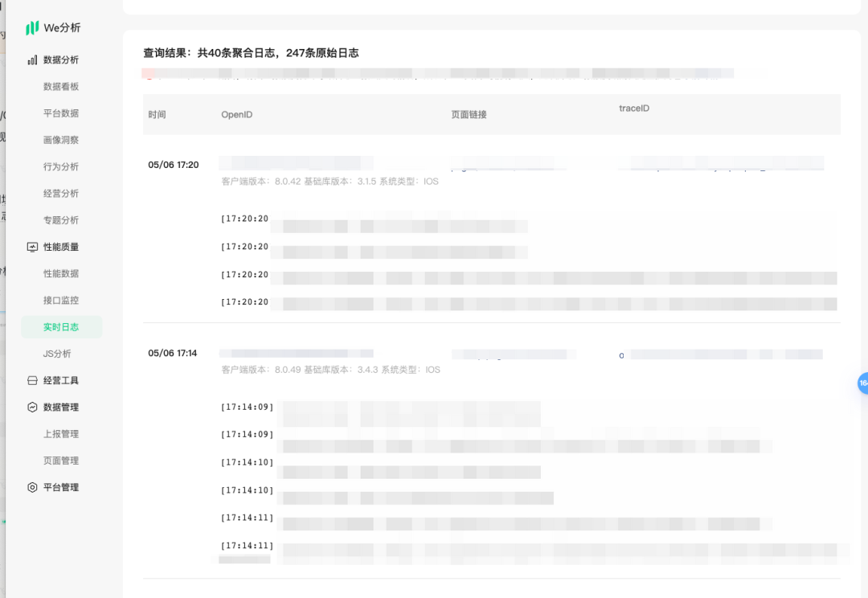Select 行为分析 in sidebar
Screen dimensions: 868x598
coord(61,166)
